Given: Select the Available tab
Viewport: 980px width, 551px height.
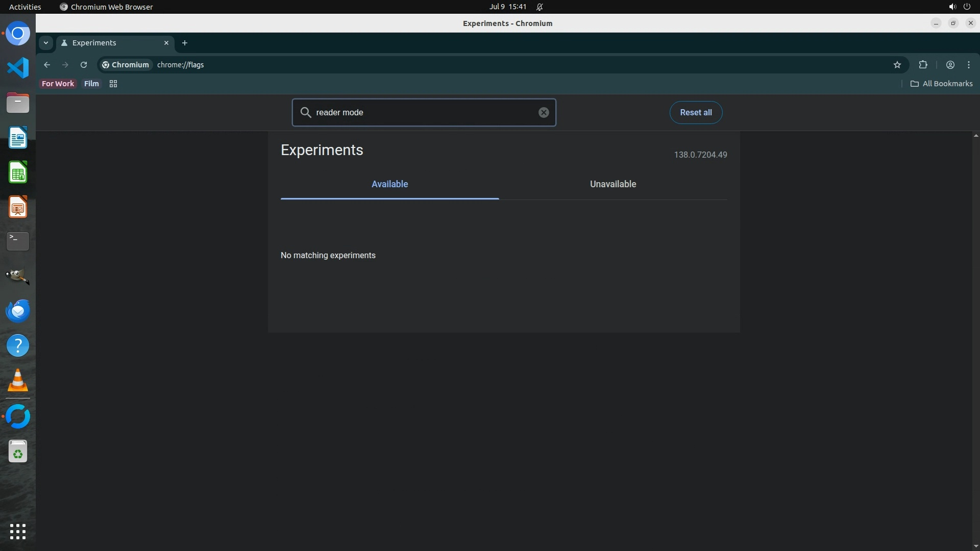Looking at the screenshot, I should pyautogui.click(x=389, y=184).
